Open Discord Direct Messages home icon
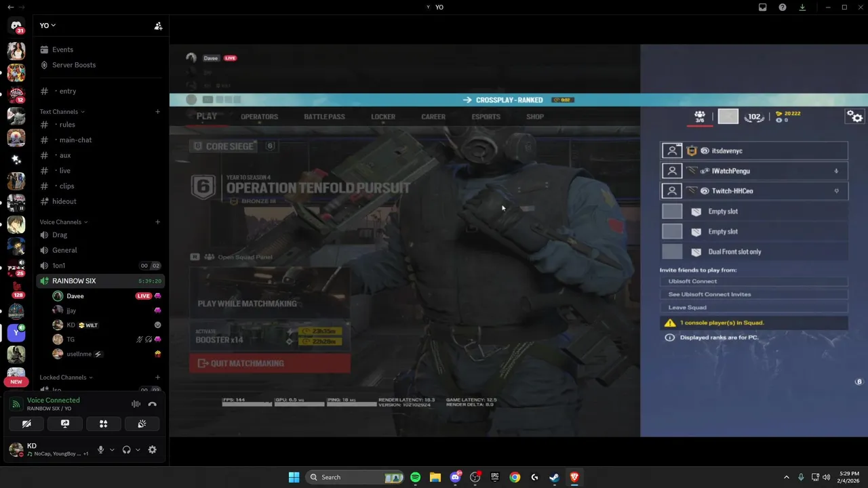This screenshot has width=868, height=488. pyautogui.click(x=16, y=26)
